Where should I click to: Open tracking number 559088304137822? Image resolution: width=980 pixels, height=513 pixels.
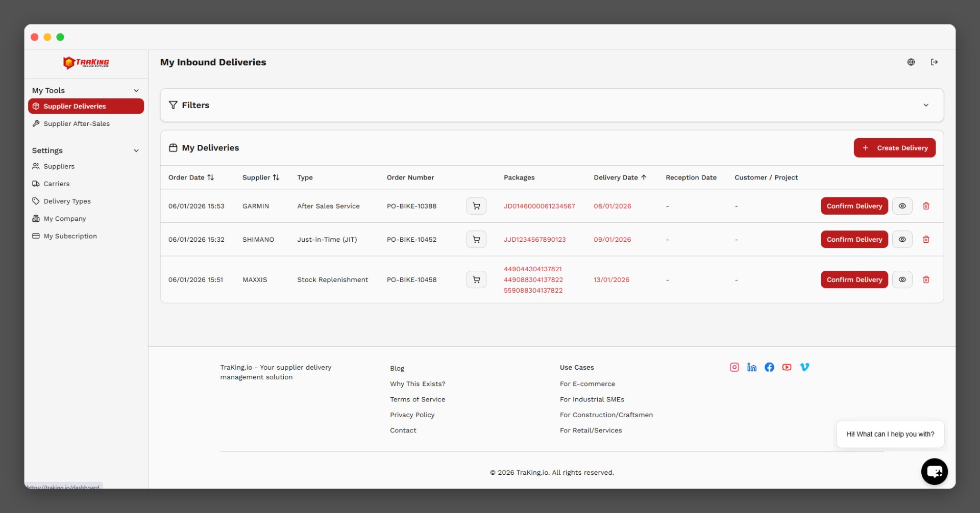pyautogui.click(x=533, y=290)
